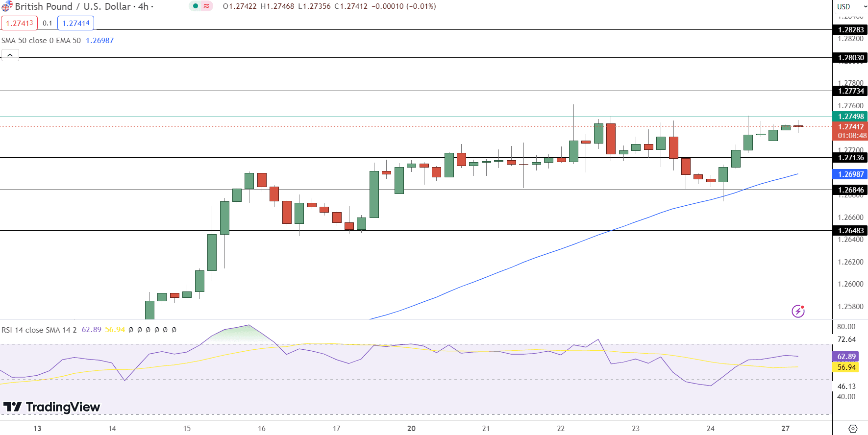Click the pink approximate-data indicator icon
The image size is (868, 435).
tap(206, 6)
